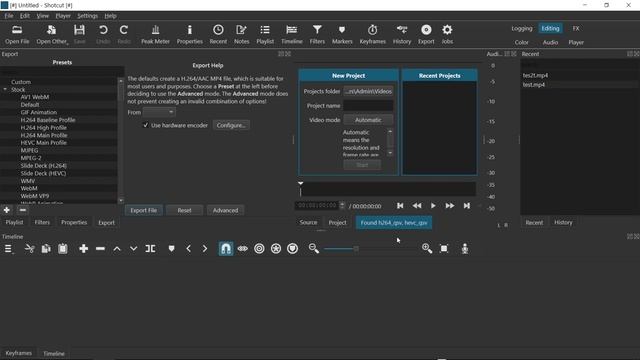The height and width of the screenshot is (360, 640).
Task: Open the Markers panel
Action: (342, 34)
